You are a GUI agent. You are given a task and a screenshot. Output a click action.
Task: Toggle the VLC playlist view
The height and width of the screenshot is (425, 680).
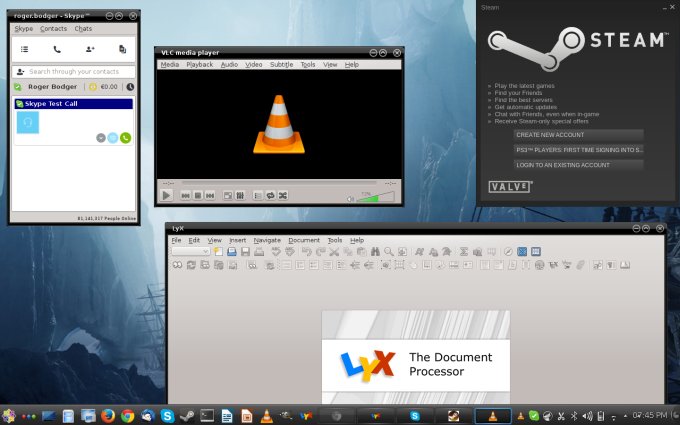pos(258,196)
